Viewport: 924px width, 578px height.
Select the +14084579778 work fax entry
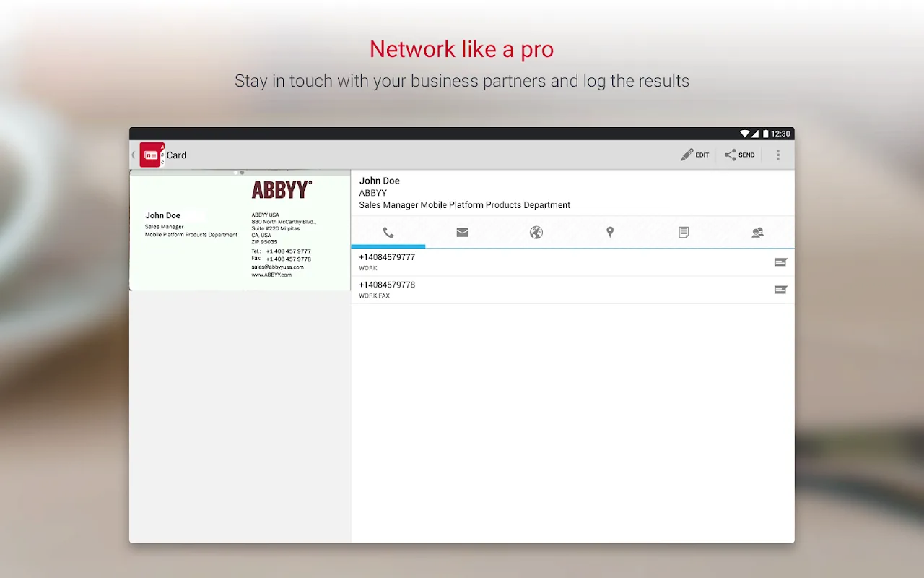pos(572,290)
